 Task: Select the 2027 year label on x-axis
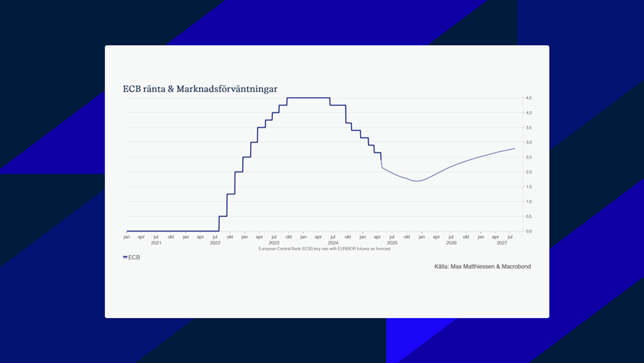pyautogui.click(x=502, y=243)
